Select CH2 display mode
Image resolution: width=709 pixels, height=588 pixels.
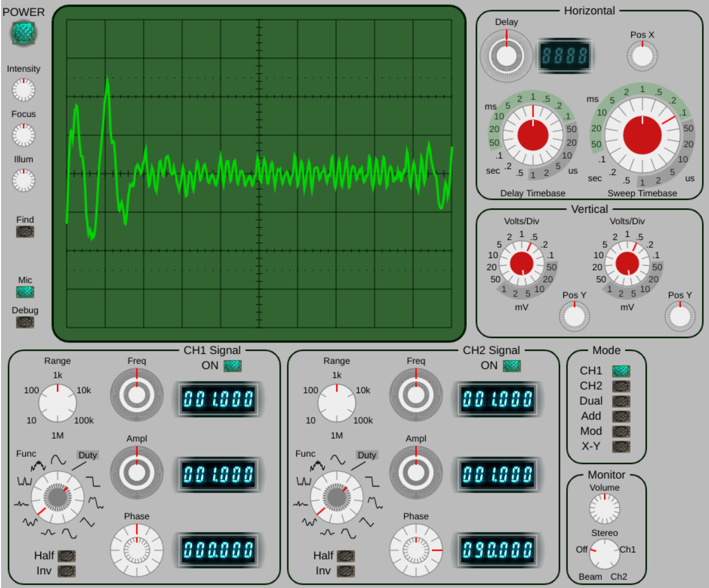(x=621, y=386)
